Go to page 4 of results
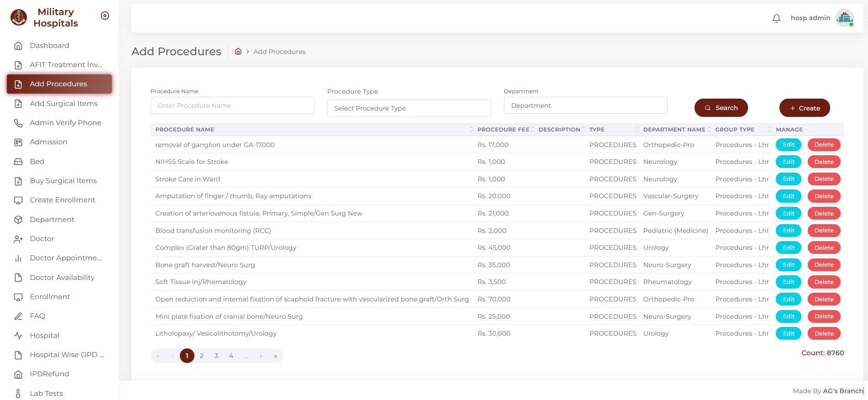 tap(231, 356)
